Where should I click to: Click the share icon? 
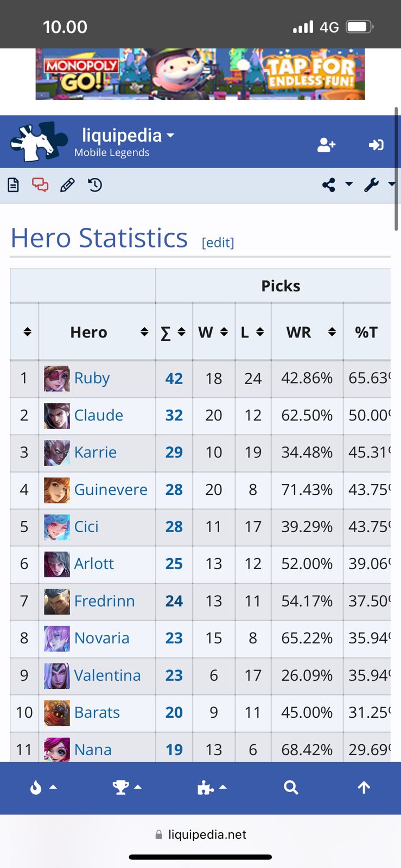click(328, 185)
